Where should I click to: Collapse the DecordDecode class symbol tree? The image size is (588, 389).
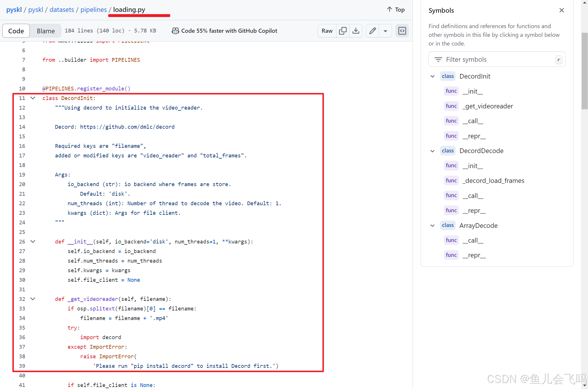coord(433,151)
